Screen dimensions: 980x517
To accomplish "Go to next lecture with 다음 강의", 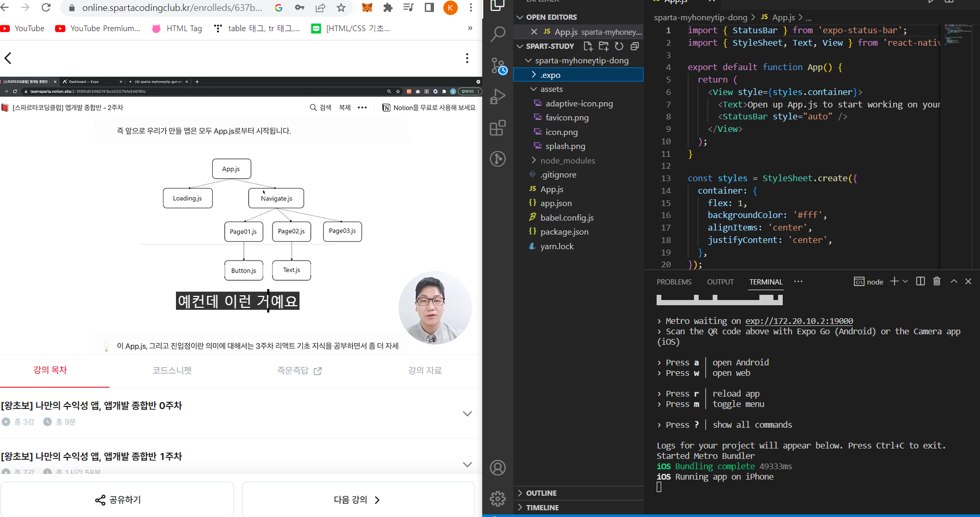I will click(x=358, y=500).
